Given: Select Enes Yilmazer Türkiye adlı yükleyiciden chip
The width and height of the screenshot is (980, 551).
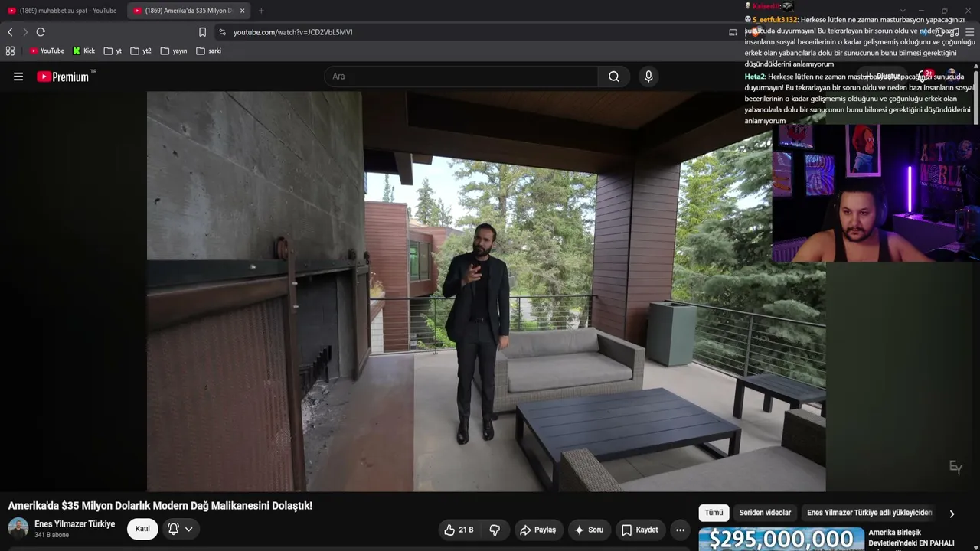Looking at the screenshot, I should click(x=870, y=513).
